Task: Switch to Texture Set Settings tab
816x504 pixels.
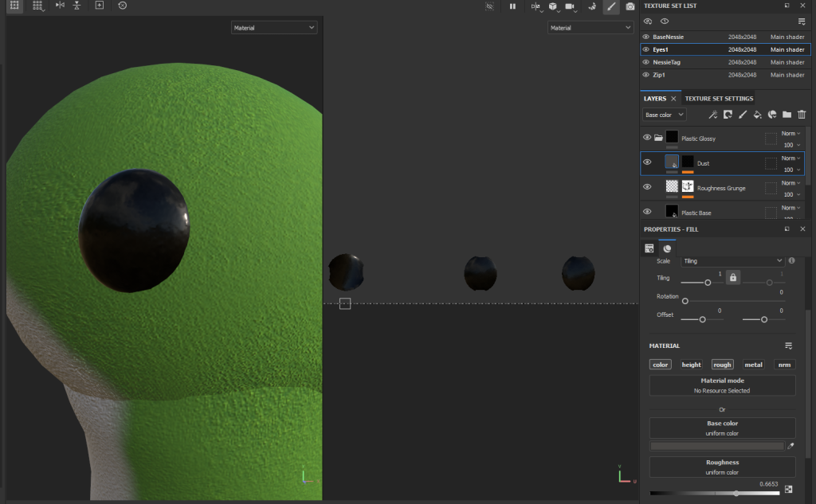Action: click(x=718, y=99)
